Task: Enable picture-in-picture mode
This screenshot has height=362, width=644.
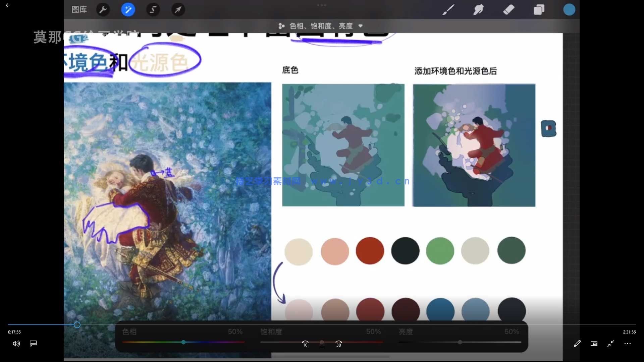Action: coord(594,344)
